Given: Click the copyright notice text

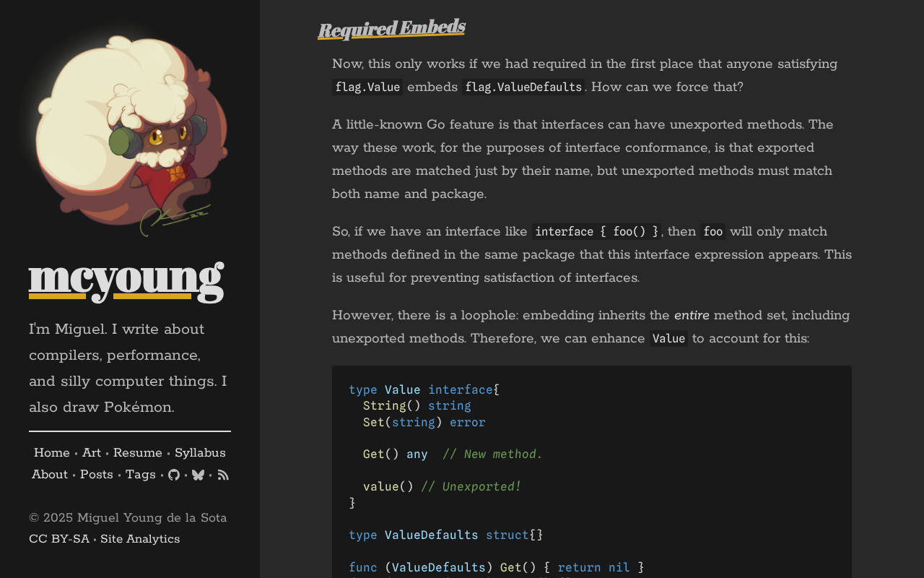Looking at the screenshot, I should click(x=128, y=516).
